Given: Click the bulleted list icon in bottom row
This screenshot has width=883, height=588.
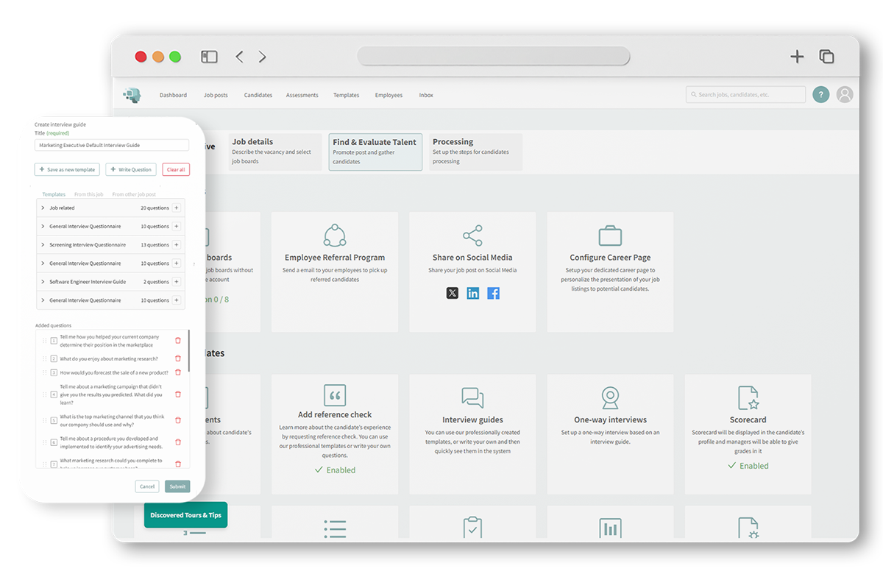Looking at the screenshot, I should 335,528.
